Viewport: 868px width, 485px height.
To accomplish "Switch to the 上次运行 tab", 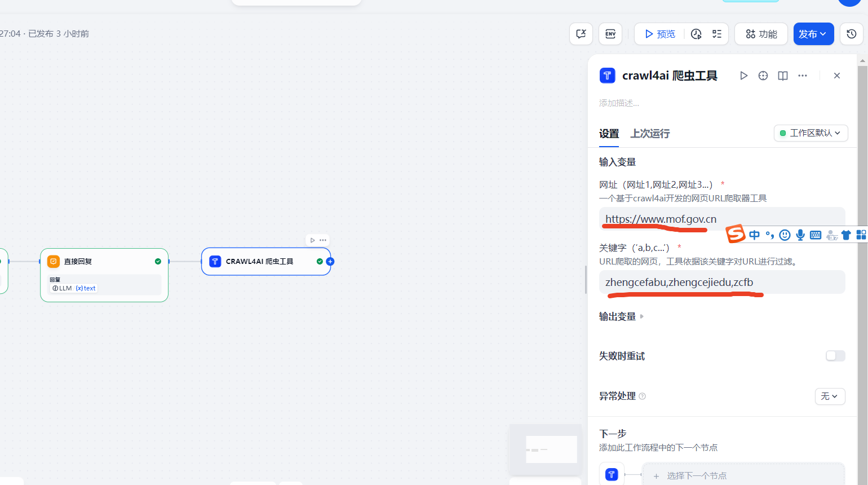I will 650,134.
